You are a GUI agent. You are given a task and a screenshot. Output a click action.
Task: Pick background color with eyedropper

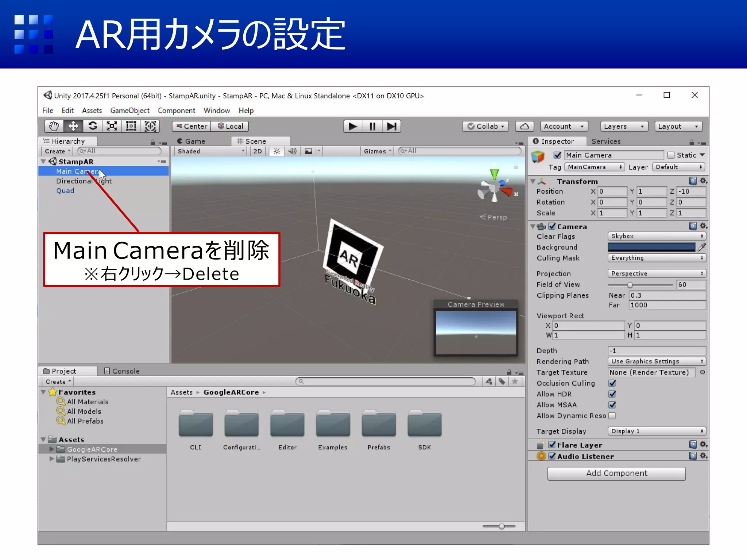click(702, 247)
